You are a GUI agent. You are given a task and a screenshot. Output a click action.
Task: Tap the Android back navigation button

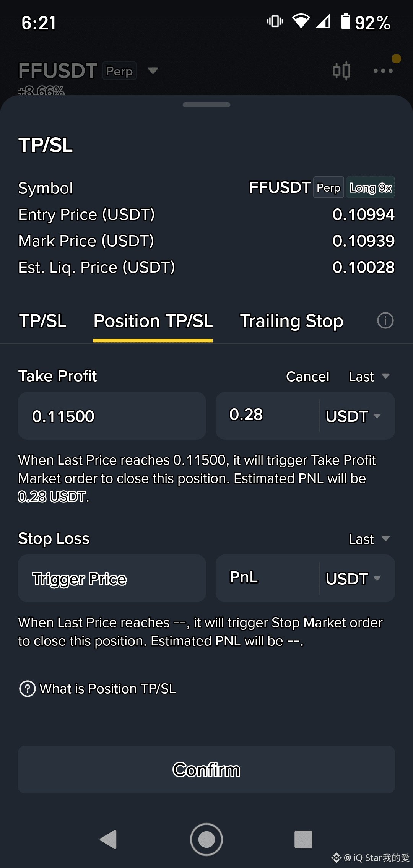pyautogui.click(x=108, y=840)
